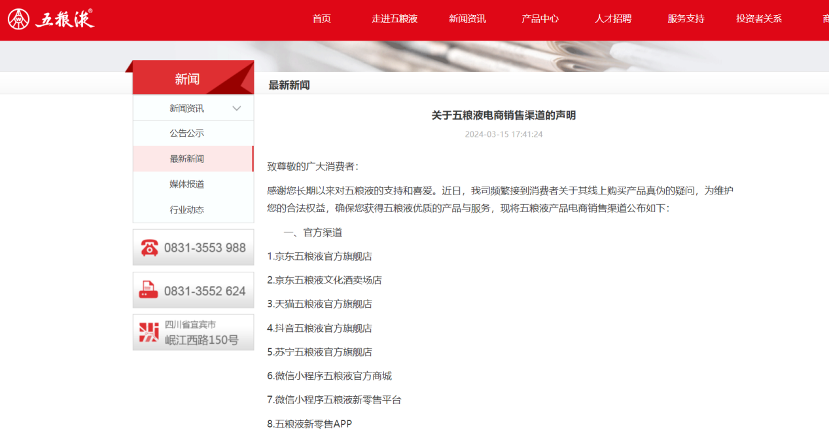
Task: Click the Wuliangye logo in the header
Action: (51, 19)
